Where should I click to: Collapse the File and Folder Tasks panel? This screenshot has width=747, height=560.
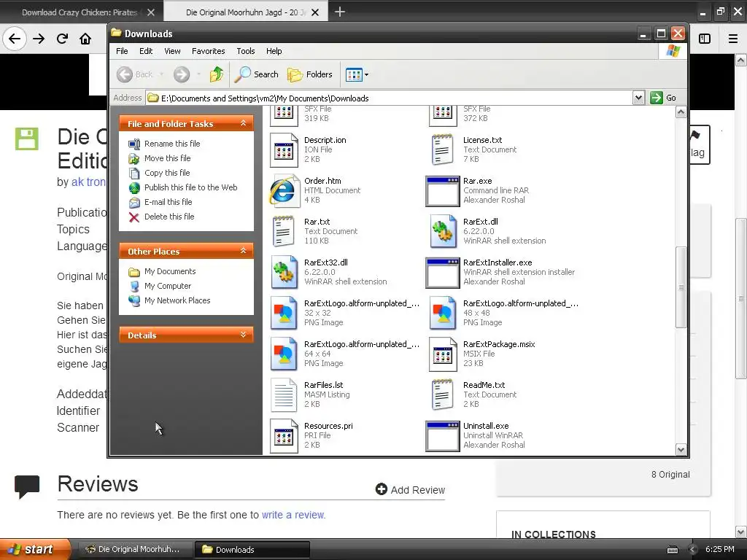243,123
